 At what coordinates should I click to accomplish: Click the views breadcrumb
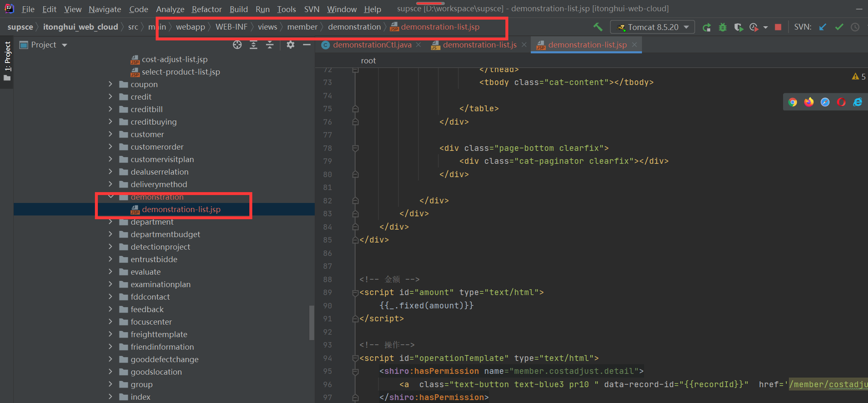267,27
